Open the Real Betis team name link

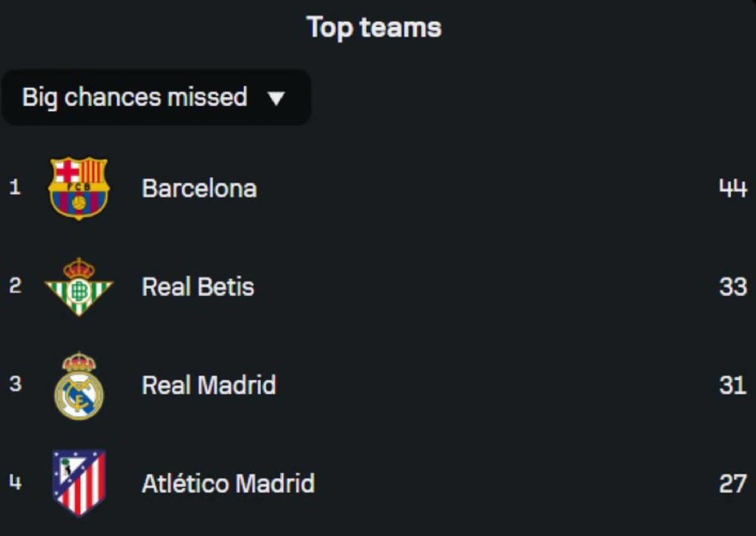pos(198,287)
